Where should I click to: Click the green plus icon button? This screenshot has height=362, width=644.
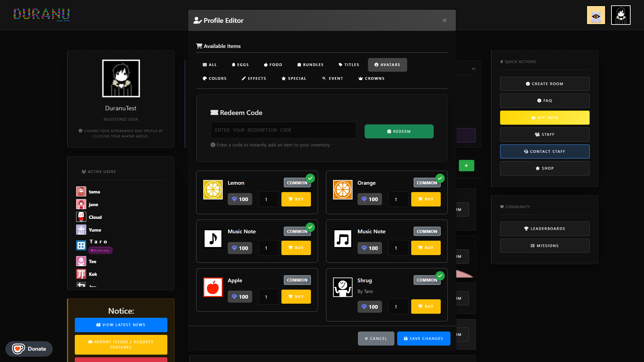pos(466,166)
